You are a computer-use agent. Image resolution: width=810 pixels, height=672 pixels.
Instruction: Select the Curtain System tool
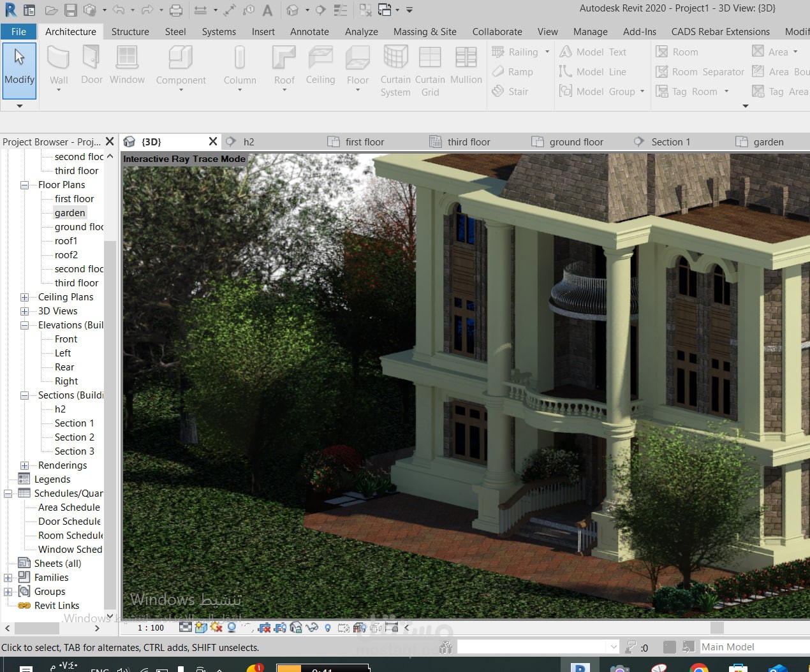point(395,71)
